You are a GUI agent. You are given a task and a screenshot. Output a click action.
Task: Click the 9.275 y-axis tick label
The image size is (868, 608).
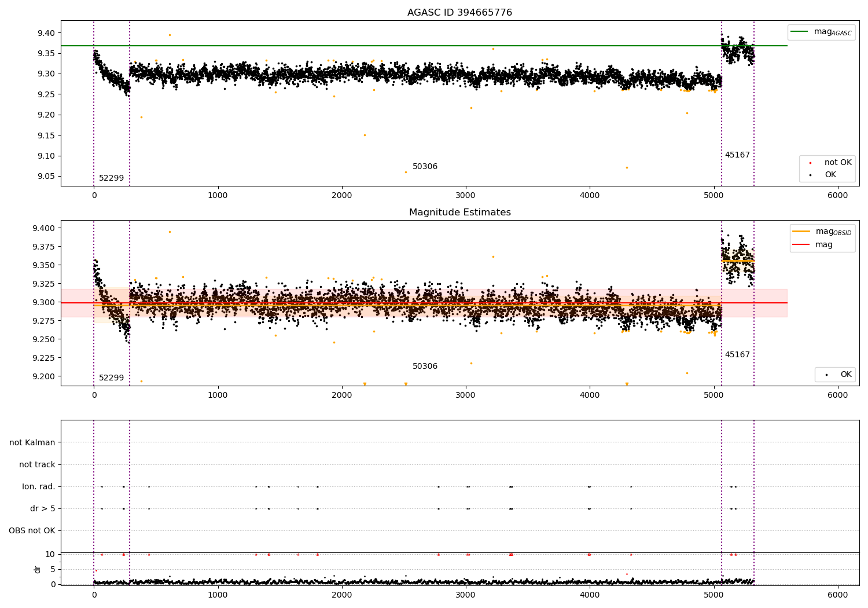[44, 321]
